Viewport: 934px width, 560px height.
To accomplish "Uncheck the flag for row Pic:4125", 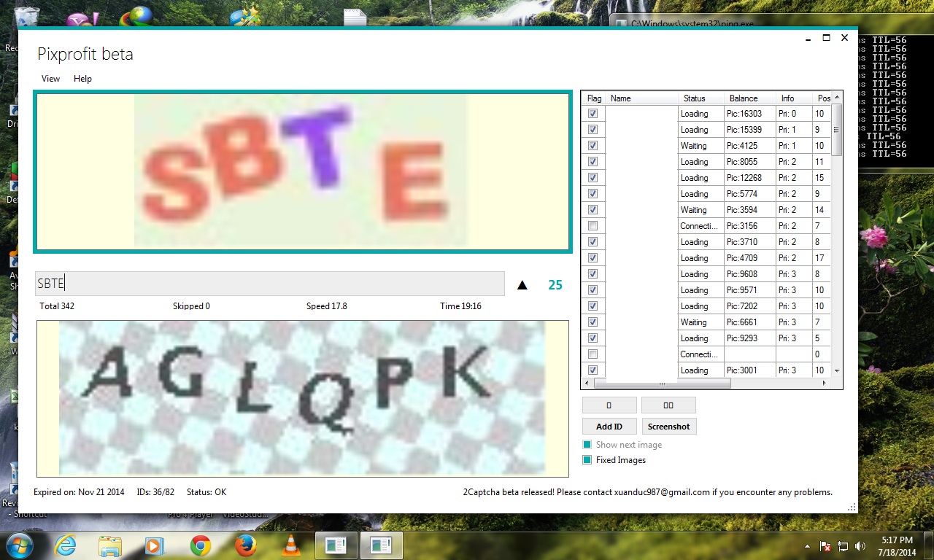I will coord(593,146).
